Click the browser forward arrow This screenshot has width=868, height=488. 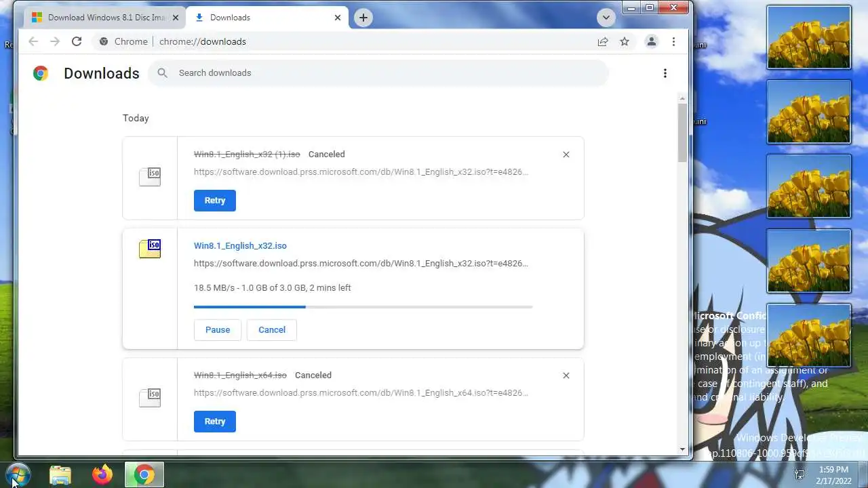[x=55, y=41]
